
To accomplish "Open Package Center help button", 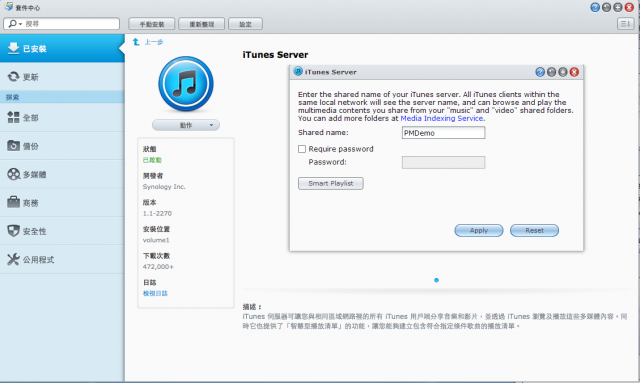I will 595,7.
